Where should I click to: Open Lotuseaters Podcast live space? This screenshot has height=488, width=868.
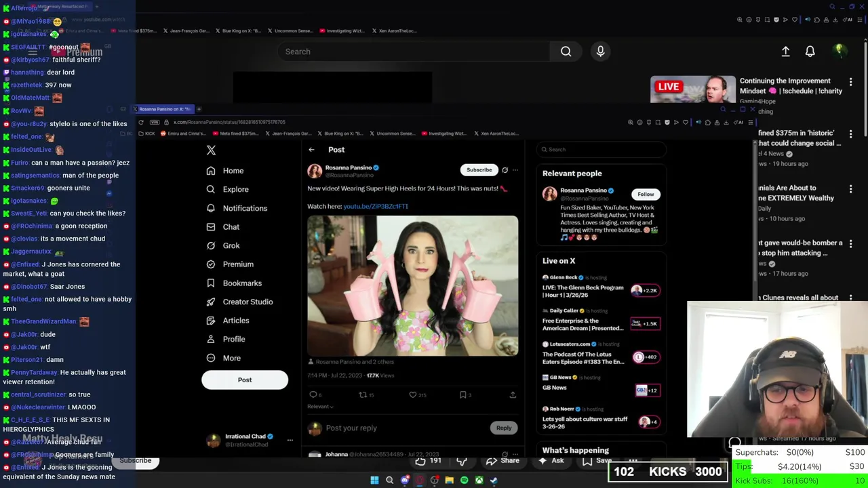click(x=601, y=354)
